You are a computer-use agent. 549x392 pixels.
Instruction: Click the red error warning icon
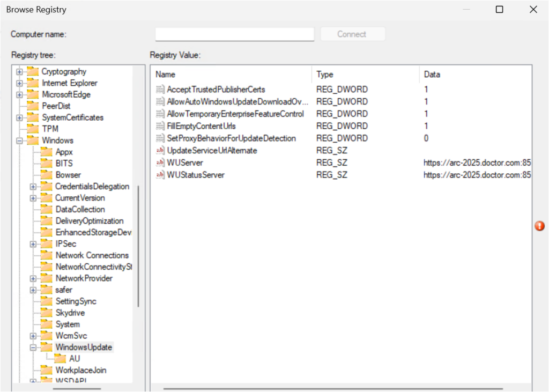tap(539, 226)
